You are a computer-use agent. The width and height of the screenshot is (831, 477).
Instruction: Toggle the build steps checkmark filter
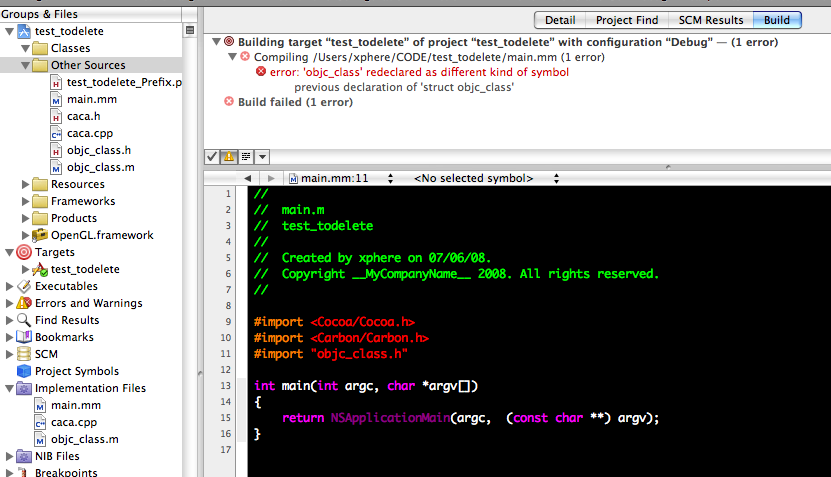211,156
